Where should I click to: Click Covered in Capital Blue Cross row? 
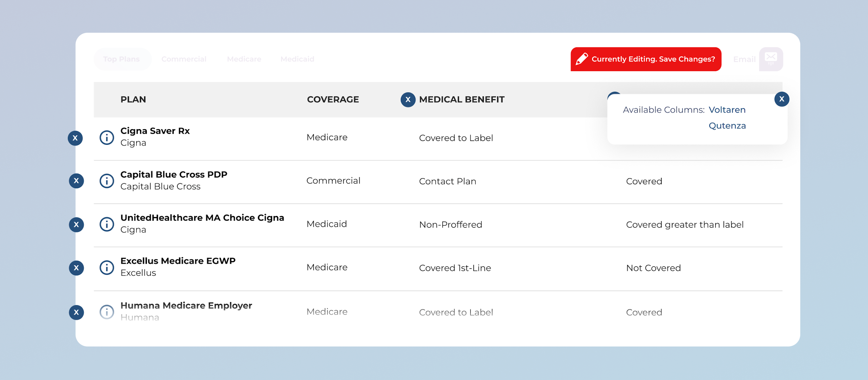pos(644,181)
